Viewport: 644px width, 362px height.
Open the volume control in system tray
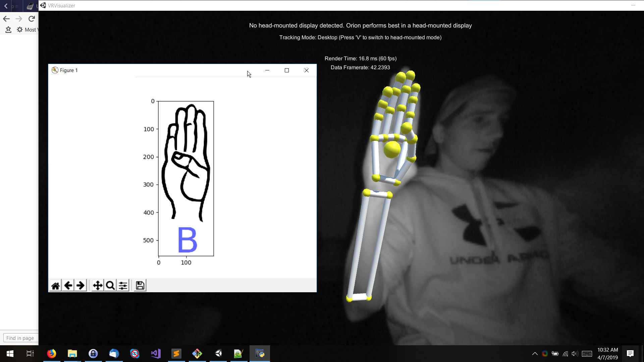575,354
